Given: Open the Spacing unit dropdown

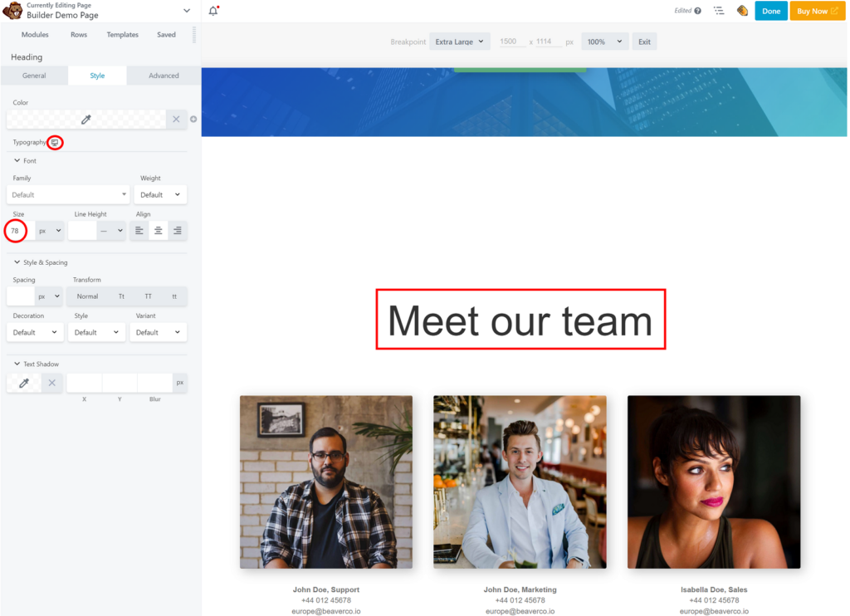Looking at the screenshot, I should pyautogui.click(x=49, y=296).
